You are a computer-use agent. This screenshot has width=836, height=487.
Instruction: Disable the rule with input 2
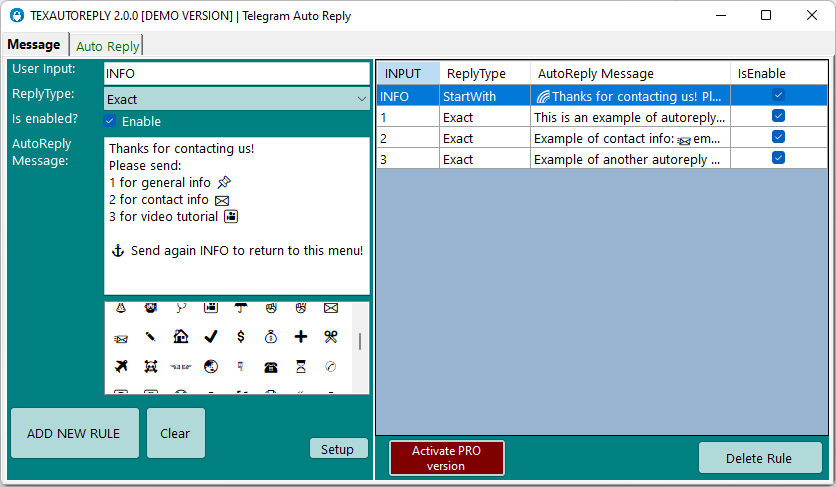[x=778, y=138]
